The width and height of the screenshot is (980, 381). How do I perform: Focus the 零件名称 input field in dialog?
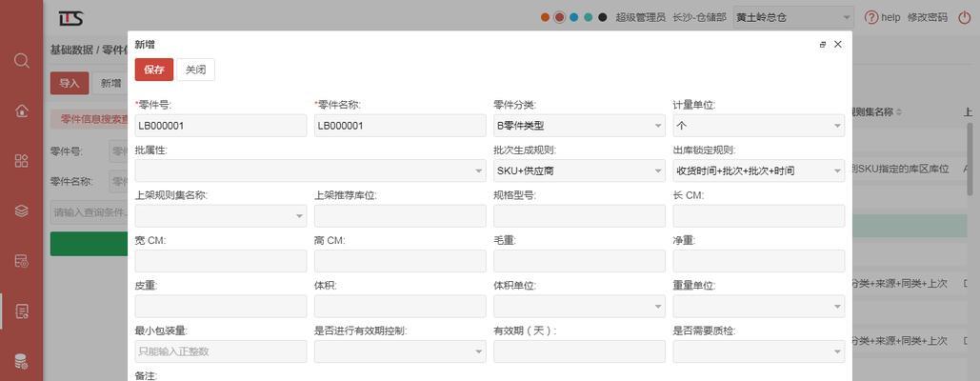(400, 126)
